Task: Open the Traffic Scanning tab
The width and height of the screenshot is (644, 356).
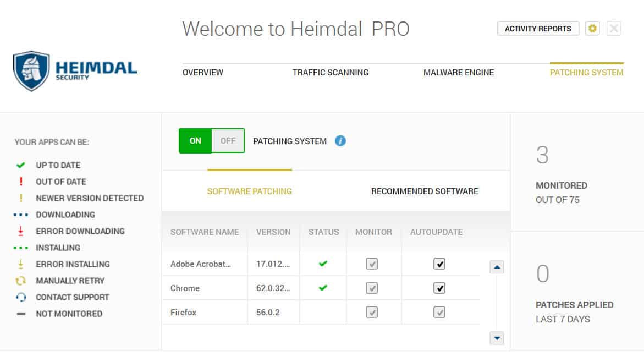Action: 331,72
